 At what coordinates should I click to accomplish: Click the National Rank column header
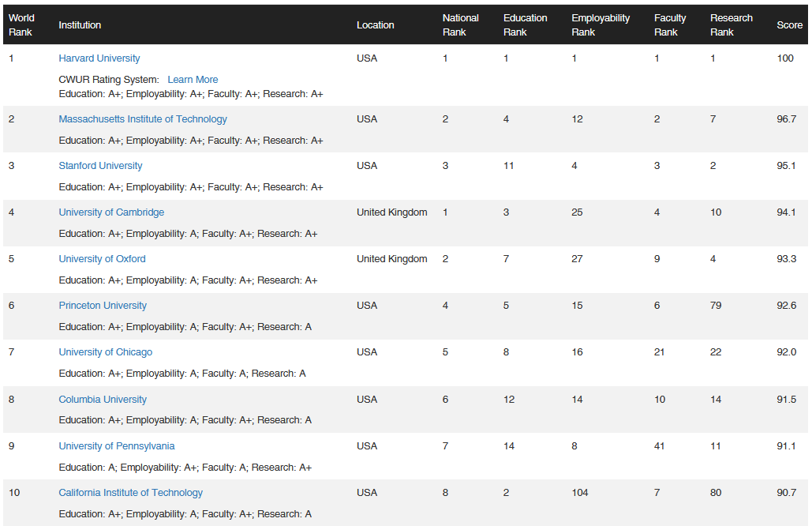tap(460, 24)
